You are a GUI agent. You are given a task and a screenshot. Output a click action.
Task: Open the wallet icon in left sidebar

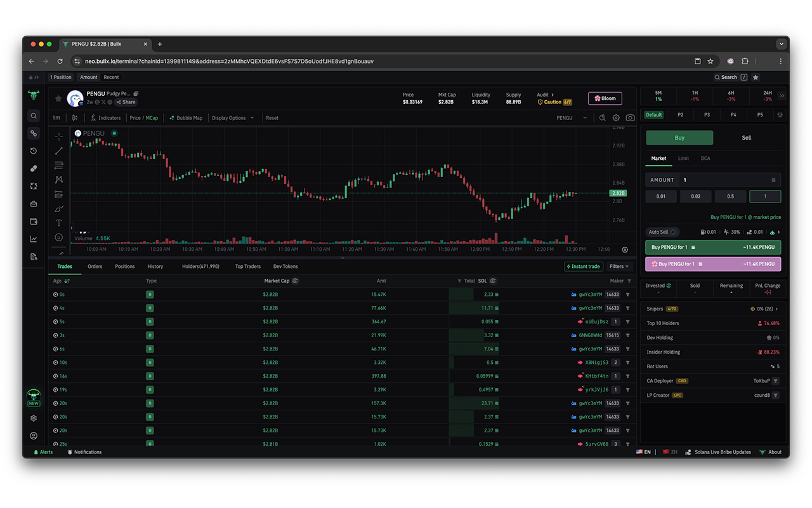34,222
